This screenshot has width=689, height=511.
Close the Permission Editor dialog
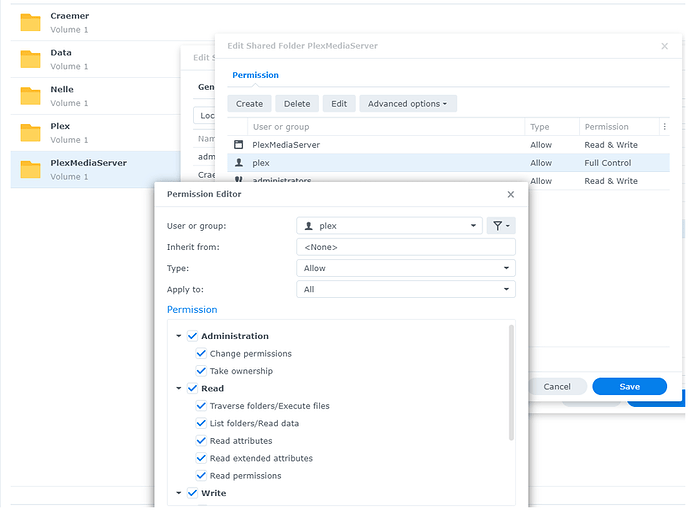click(x=511, y=194)
